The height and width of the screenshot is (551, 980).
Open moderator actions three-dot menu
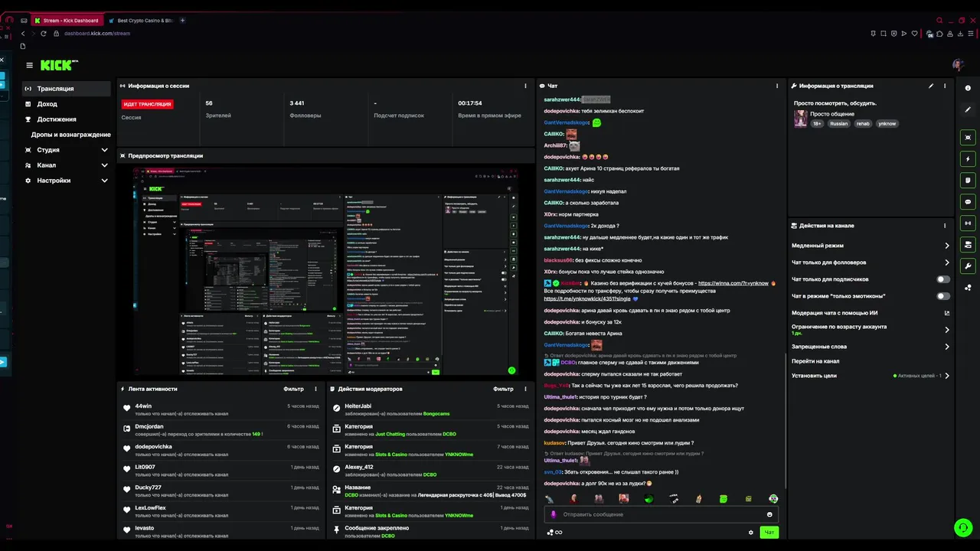pos(525,389)
